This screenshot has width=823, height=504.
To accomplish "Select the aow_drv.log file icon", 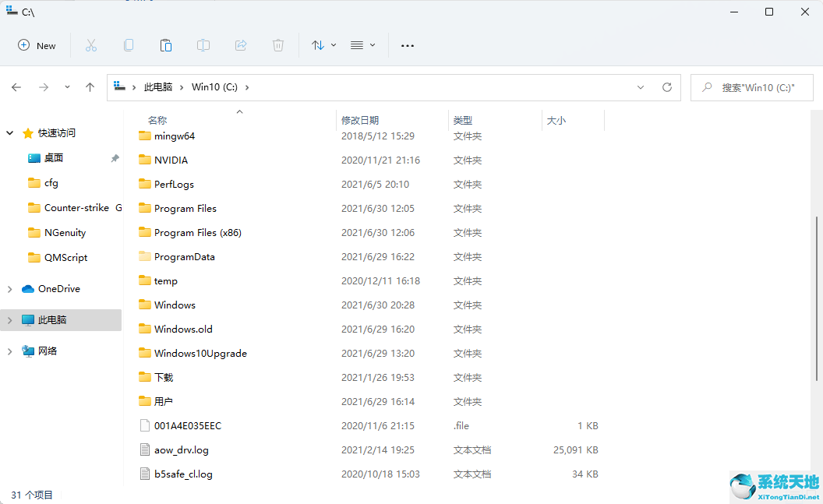I will (145, 449).
